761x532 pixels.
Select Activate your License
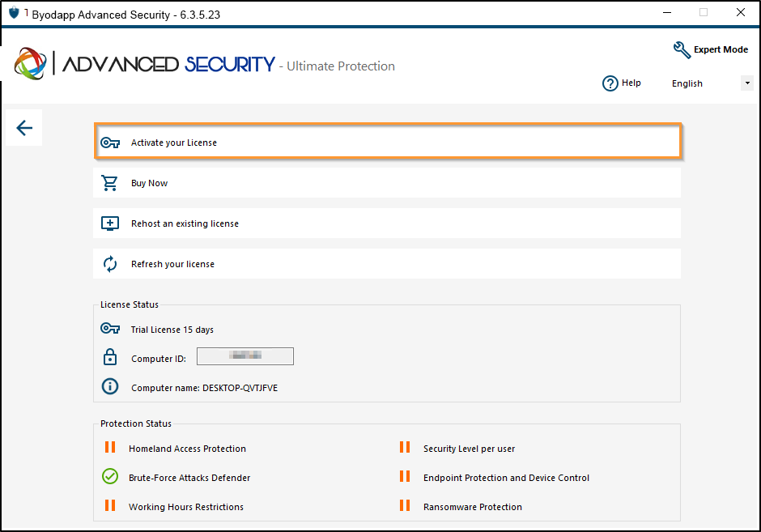click(x=388, y=143)
